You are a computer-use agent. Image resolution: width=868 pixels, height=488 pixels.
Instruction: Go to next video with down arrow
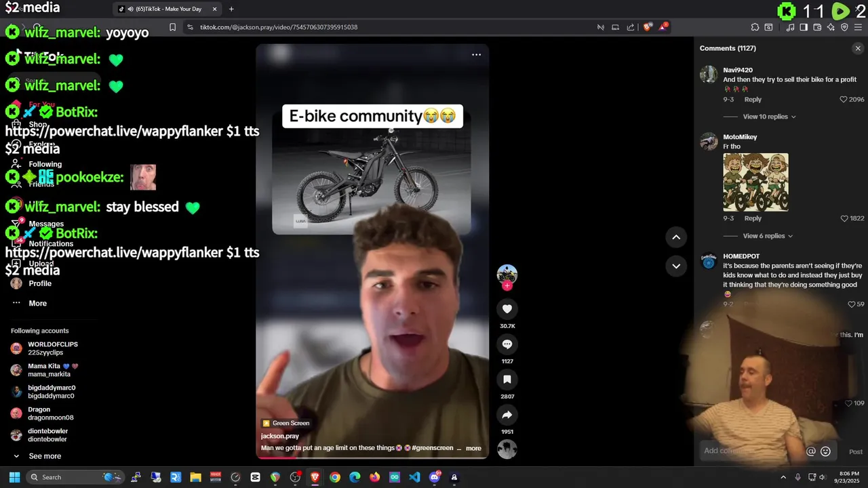(x=676, y=266)
